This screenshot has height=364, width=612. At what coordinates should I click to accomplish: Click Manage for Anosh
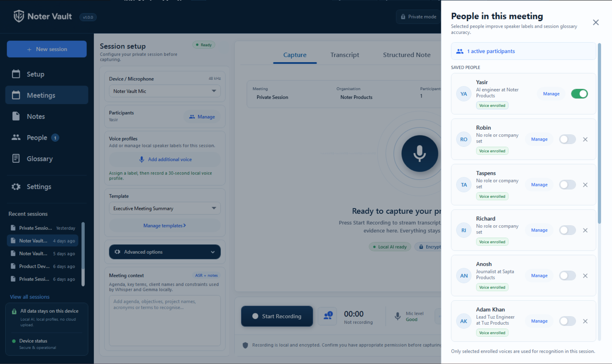[539, 276]
